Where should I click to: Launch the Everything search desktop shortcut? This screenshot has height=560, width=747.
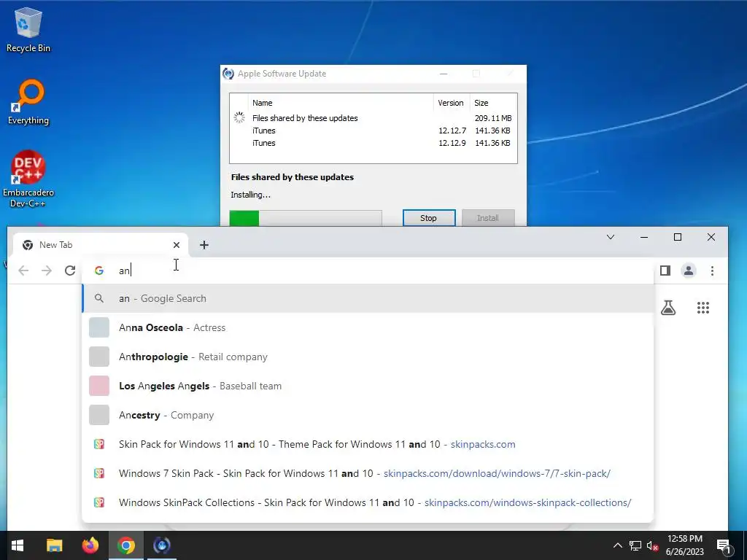click(28, 102)
